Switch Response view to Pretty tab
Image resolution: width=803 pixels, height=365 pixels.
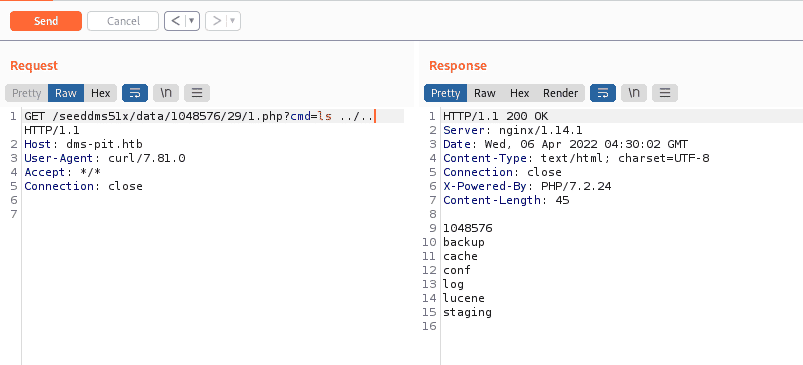point(446,93)
